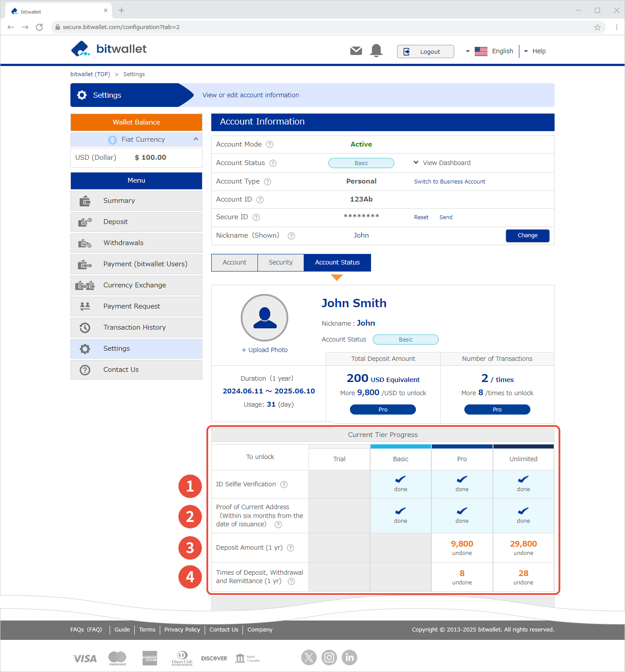625x672 pixels.
Task: Open the Instagram icon in footer
Action: 329,657
